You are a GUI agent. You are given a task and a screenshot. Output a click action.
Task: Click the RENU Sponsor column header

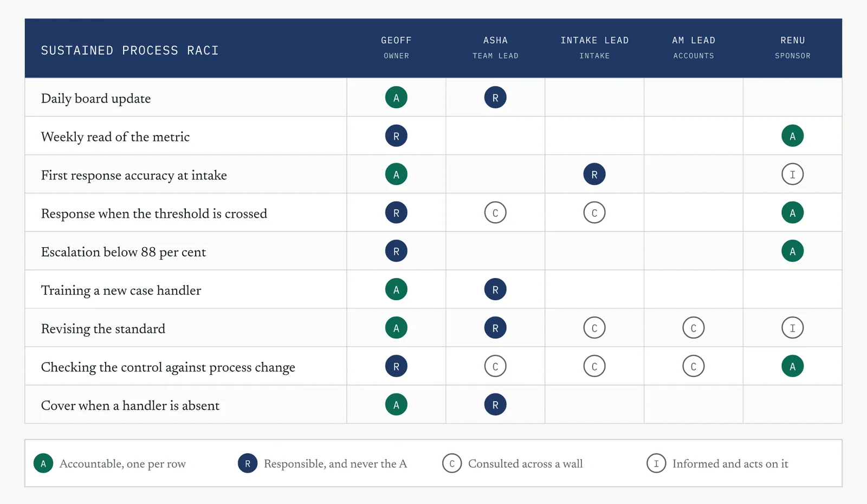[792, 48]
